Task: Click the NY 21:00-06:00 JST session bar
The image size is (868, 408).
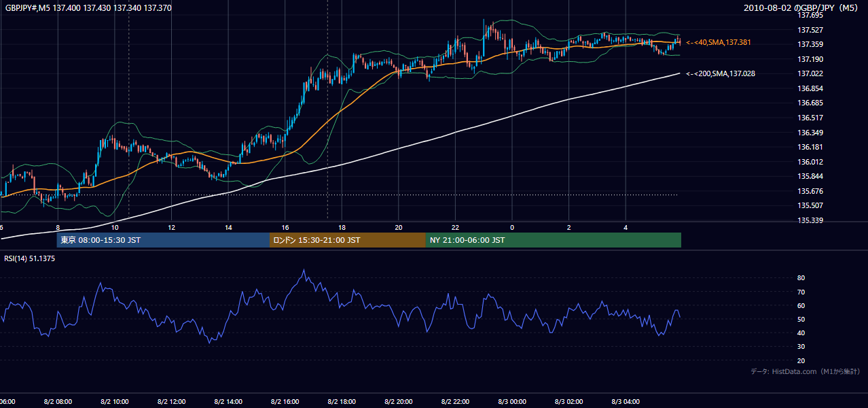Action: pyautogui.click(x=554, y=240)
